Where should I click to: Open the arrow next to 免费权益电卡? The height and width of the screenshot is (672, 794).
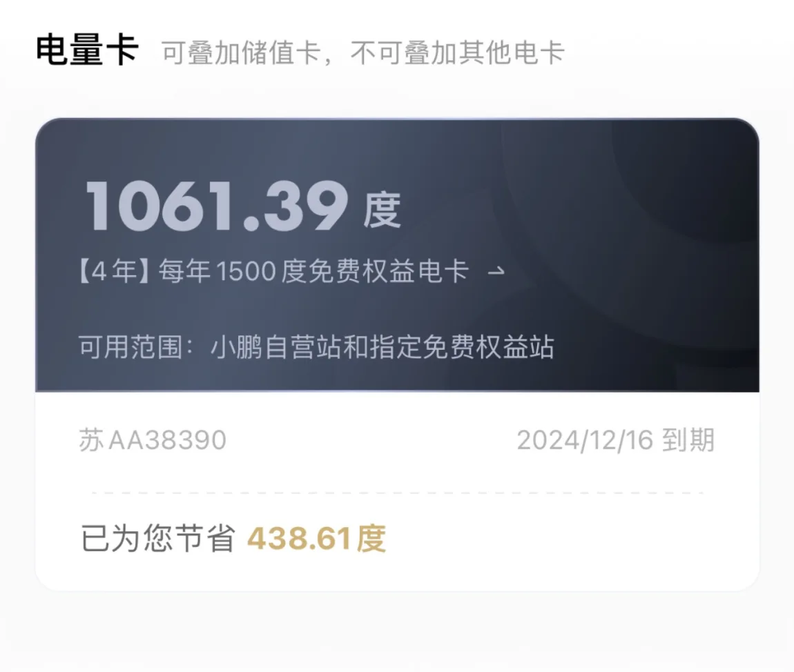coord(496,272)
